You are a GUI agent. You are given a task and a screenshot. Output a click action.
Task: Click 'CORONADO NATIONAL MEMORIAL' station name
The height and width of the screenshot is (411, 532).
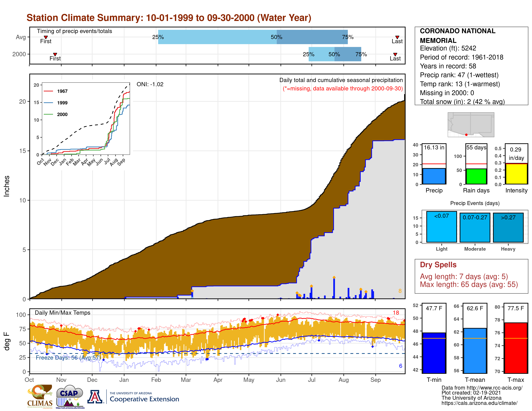[x=458, y=36]
